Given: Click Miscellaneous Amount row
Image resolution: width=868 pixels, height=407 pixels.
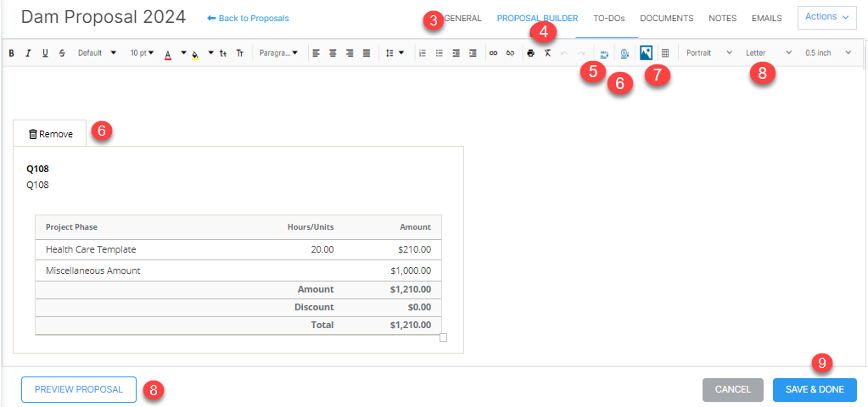Looking at the screenshot, I should [238, 270].
